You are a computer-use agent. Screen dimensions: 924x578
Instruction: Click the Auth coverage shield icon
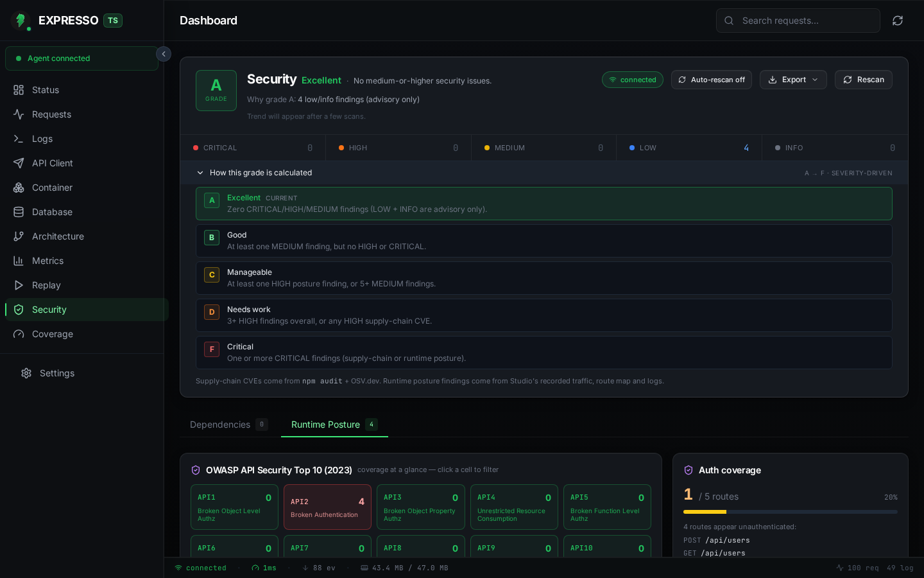tap(689, 470)
